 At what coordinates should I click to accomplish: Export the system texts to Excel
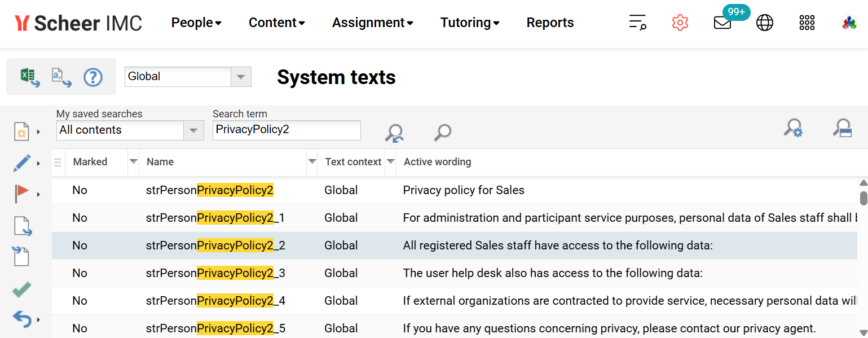pyautogui.click(x=29, y=76)
